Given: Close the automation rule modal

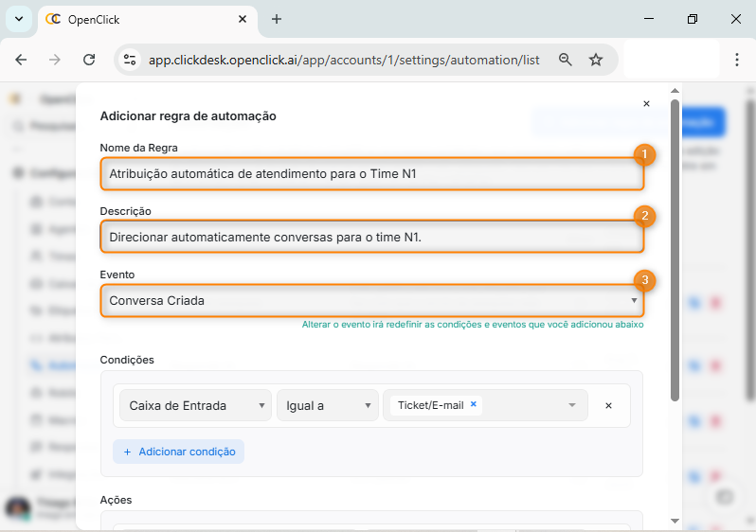Looking at the screenshot, I should click(646, 104).
